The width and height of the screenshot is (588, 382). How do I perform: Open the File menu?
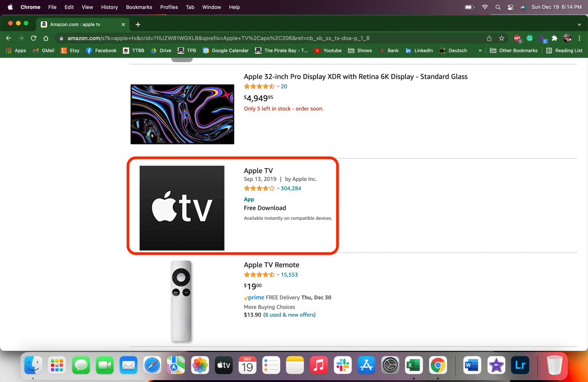pyautogui.click(x=52, y=7)
